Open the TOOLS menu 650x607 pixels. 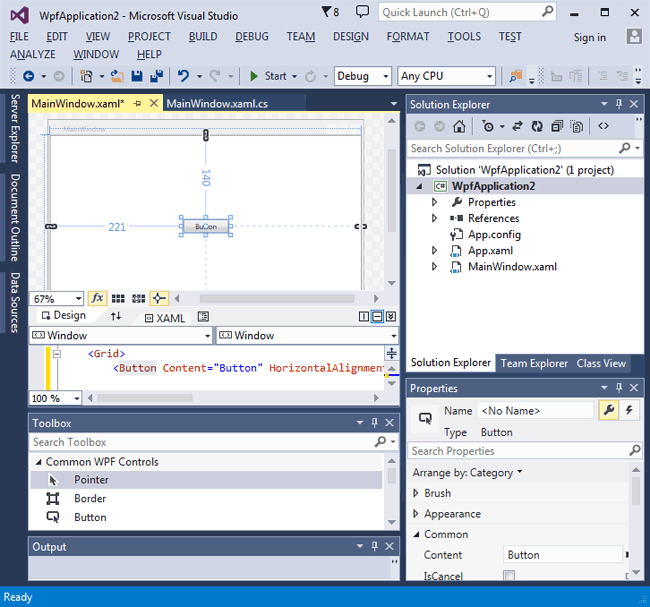[x=464, y=36]
